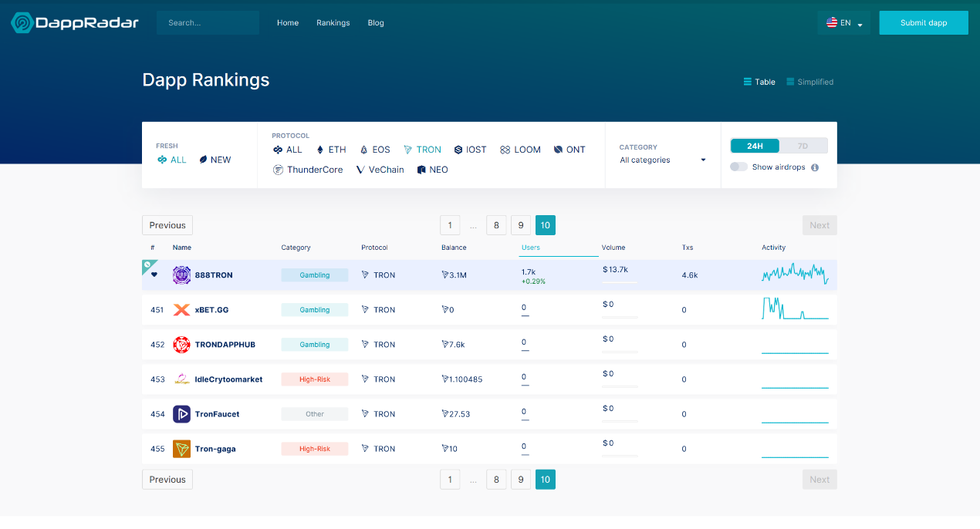Select the fresh ALL filter
The height and width of the screenshot is (529, 980).
[x=172, y=160]
